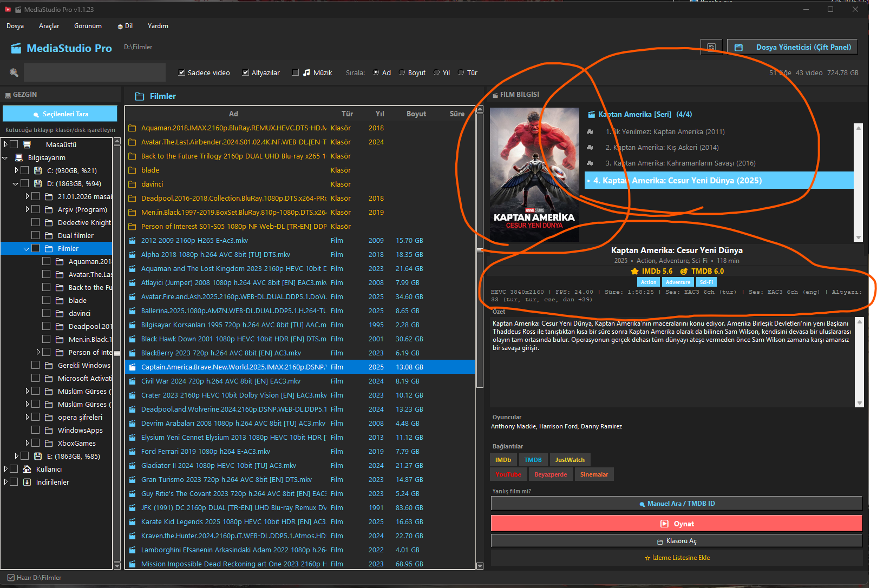
Task: Click the FİLM BİLGİSİ panel header icon
Action: pyautogui.click(x=495, y=95)
